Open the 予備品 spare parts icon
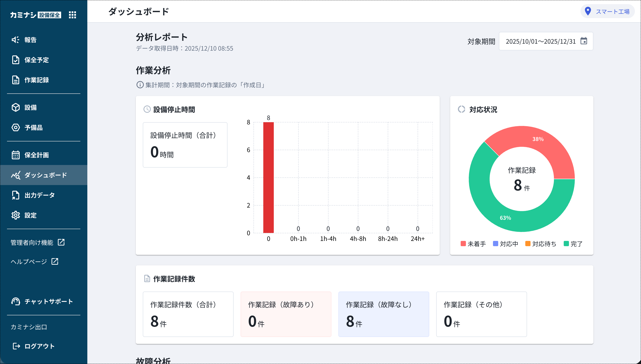Screen dimensions: 641x364 [x=16, y=127]
